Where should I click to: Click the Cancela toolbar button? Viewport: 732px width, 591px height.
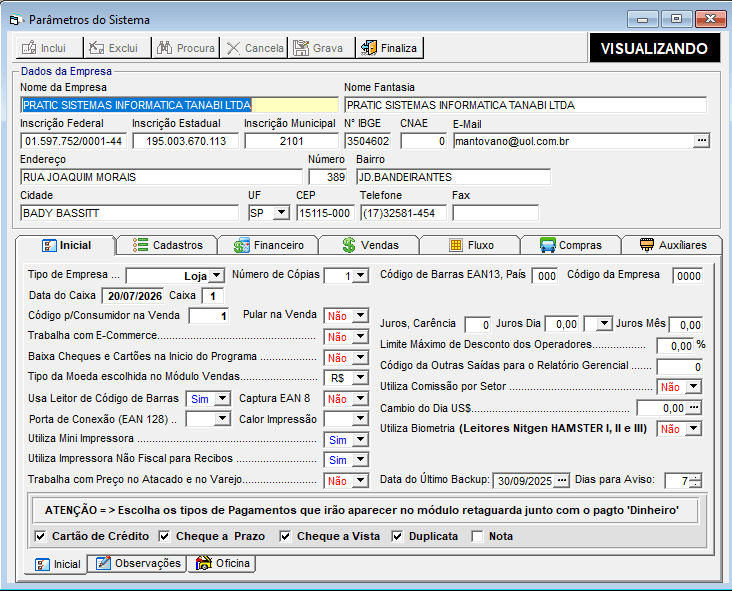253,48
